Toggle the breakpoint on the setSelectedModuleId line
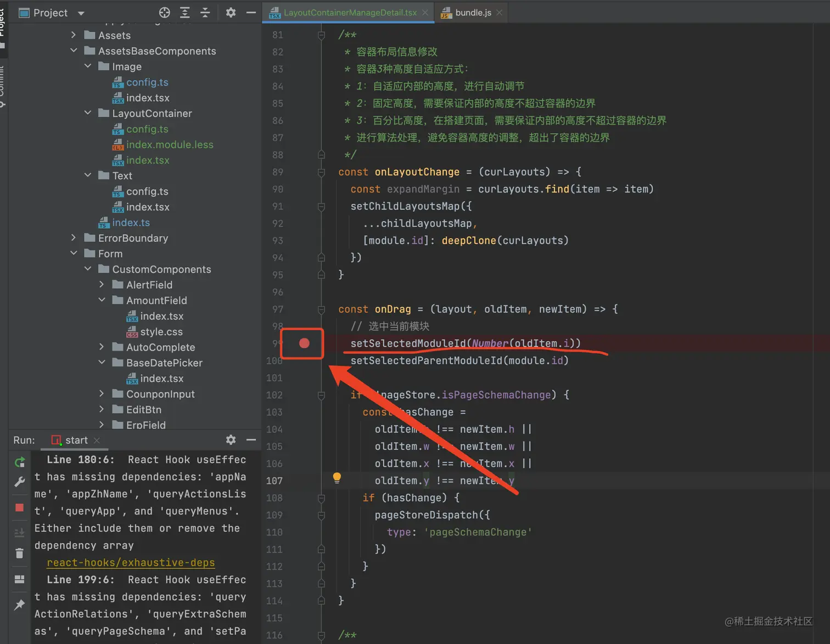 (x=304, y=343)
